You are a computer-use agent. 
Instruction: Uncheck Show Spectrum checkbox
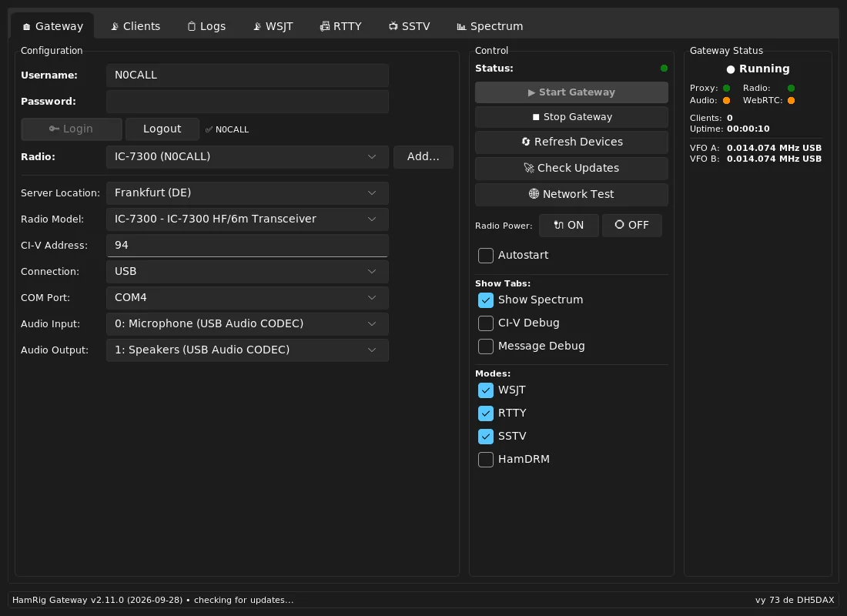[x=486, y=300]
